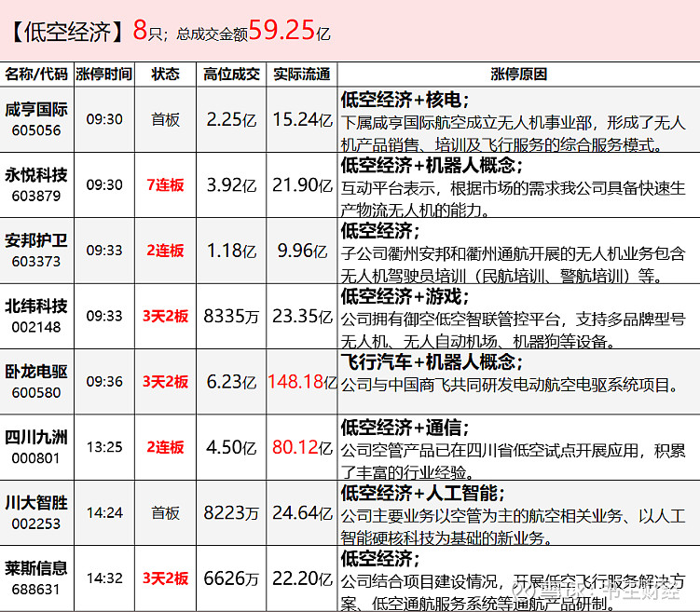Click the 4.50亿 turnover value
This screenshot has width=700, height=612.
pyautogui.click(x=231, y=447)
